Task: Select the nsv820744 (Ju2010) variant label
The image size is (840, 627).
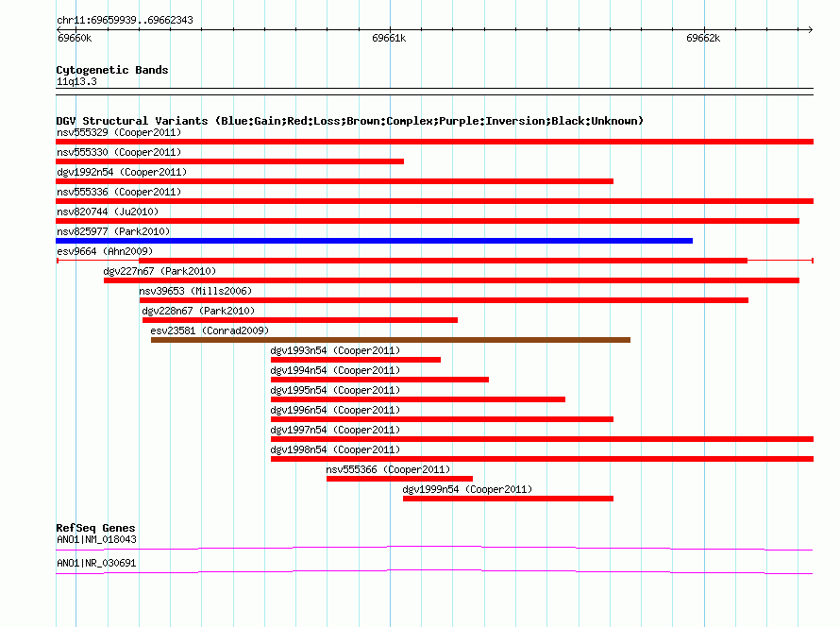Action: [x=108, y=212]
